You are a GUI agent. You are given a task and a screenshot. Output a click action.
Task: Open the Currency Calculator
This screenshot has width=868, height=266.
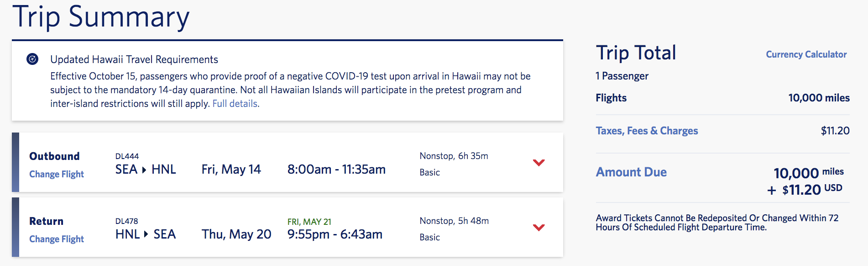(806, 54)
